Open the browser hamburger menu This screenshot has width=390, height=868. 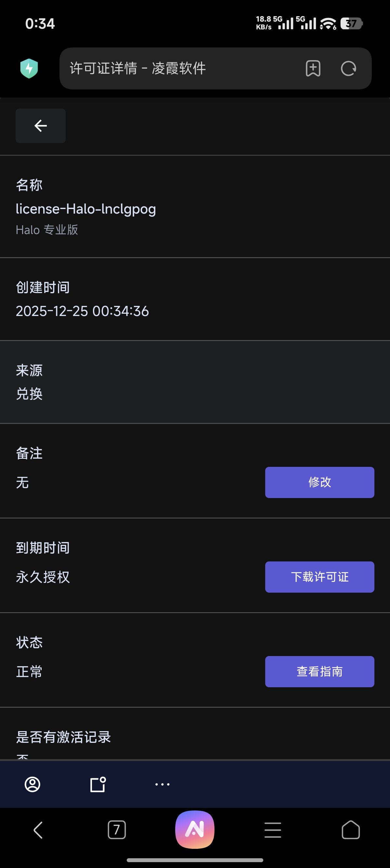pyautogui.click(x=273, y=830)
